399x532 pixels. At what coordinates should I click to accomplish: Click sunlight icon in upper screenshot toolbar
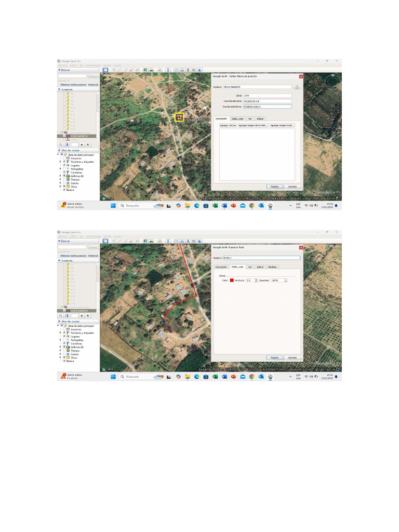pos(151,70)
